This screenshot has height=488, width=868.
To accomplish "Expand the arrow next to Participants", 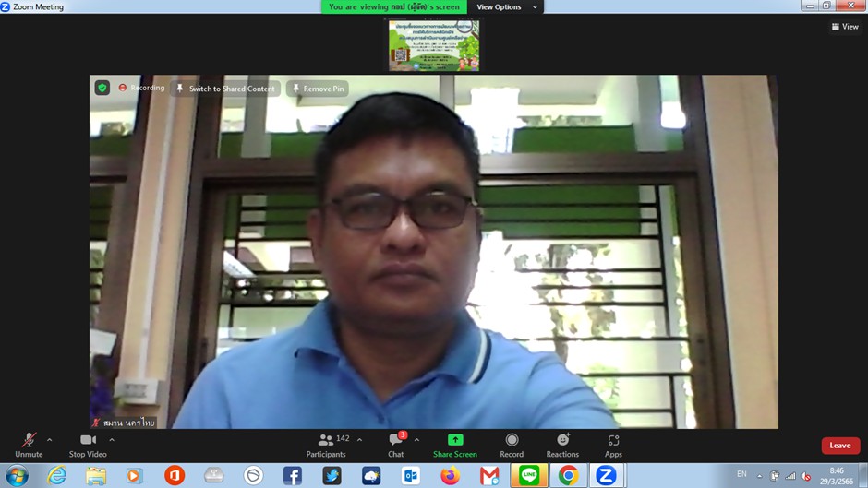I will click(360, 440).
